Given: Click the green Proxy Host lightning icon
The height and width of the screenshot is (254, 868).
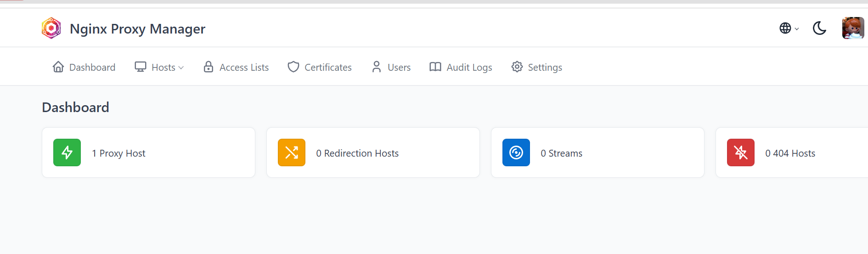Looking at the screenshot, I should point(67,152).
